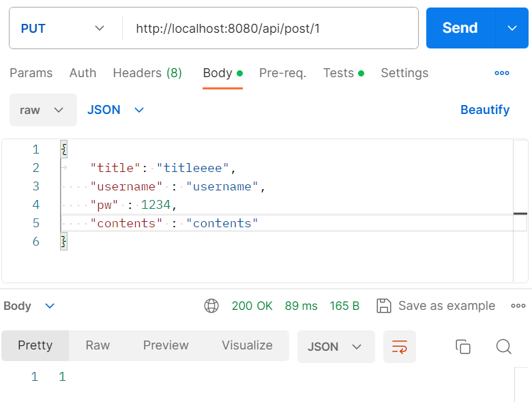Click the 200 OK status
The width and height of the screenshot is (532, 402).
pyautogui.click(x=252, y=306)
